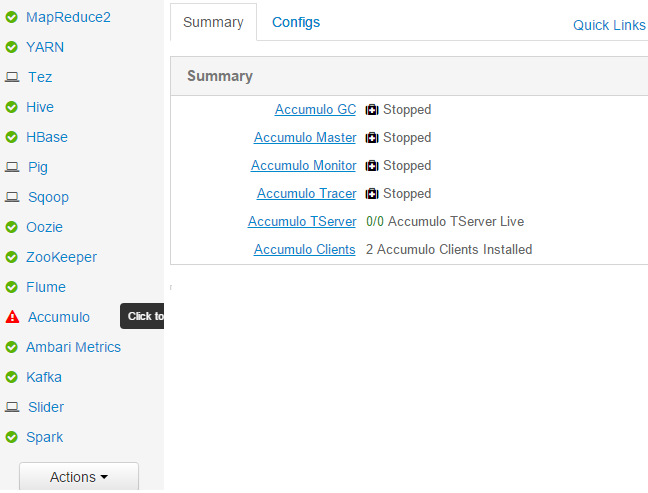The width and height of the screenshot is (648, 493).
Task: Click the green check icon next to Kafka
Action: coord(12,377)
